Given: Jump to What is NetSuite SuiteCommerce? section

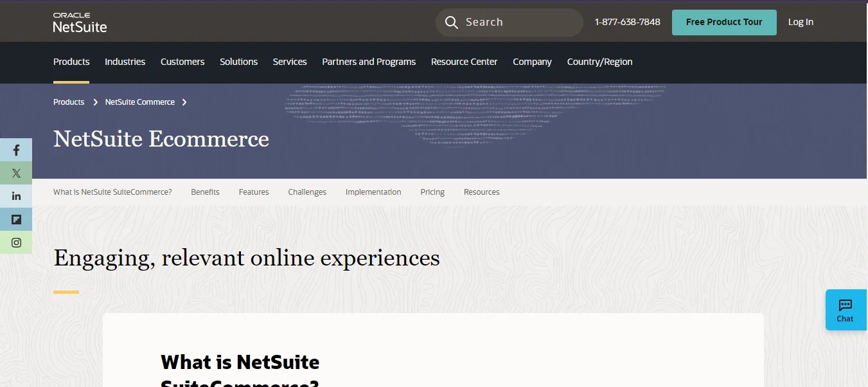Looking at the screenshot, I should (x=112, y=192).
